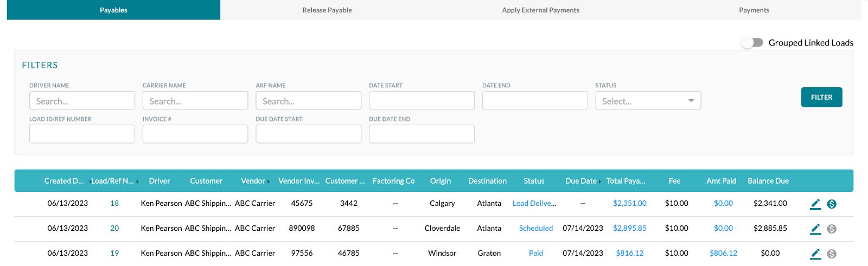Open load 19 link
The height and width of the screenshot is (266, 868).
pos(114,253)
